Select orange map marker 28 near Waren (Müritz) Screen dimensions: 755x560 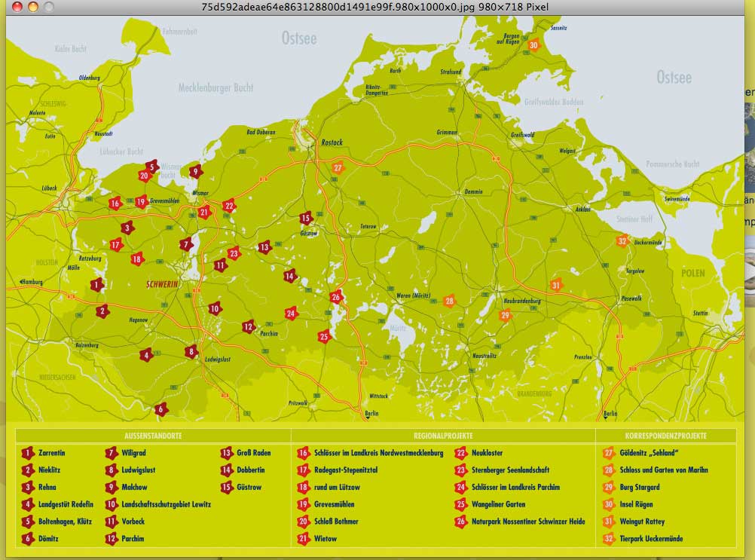click(450, 301)
